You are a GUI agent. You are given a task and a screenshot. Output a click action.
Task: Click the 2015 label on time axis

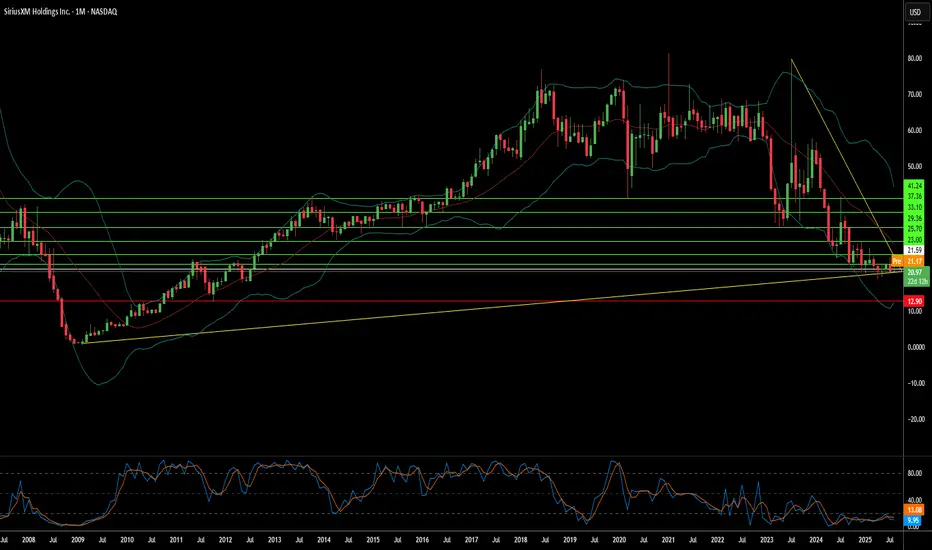tap(373, 540)
